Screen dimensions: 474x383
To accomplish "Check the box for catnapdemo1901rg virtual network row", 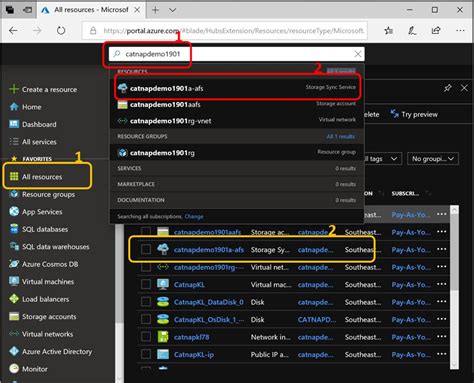I will coord(146,267).
